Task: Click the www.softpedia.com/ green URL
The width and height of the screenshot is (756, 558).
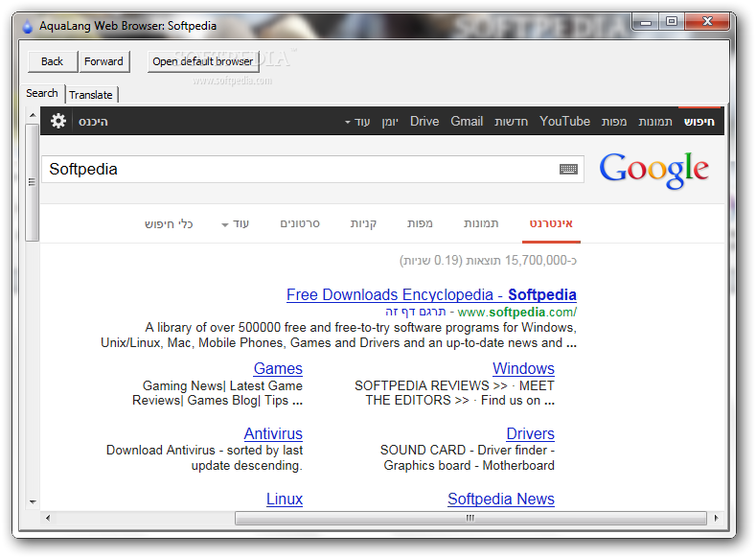Action: click(516, 312)
